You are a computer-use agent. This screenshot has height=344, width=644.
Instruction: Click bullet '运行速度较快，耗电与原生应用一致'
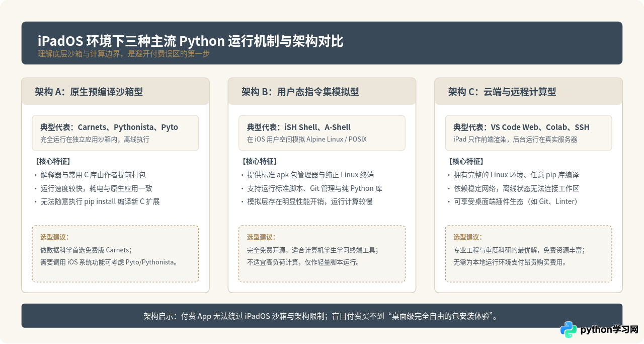click(x=96, y=188)
